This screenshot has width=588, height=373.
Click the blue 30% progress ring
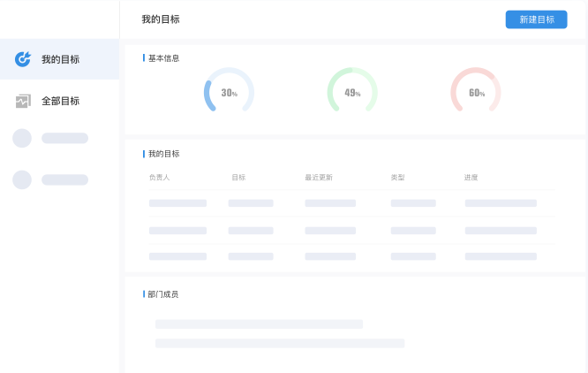[229, 92]
